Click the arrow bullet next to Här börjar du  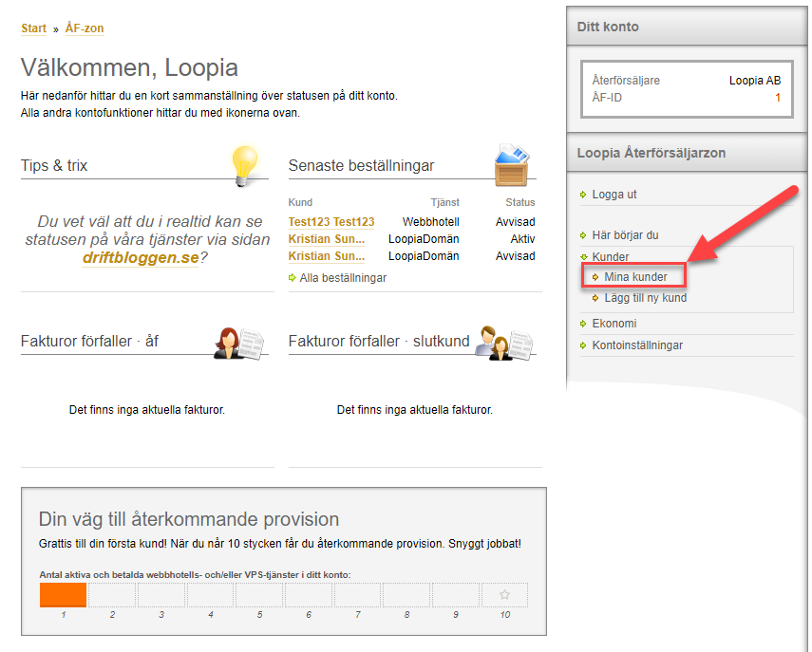[583, 235]
